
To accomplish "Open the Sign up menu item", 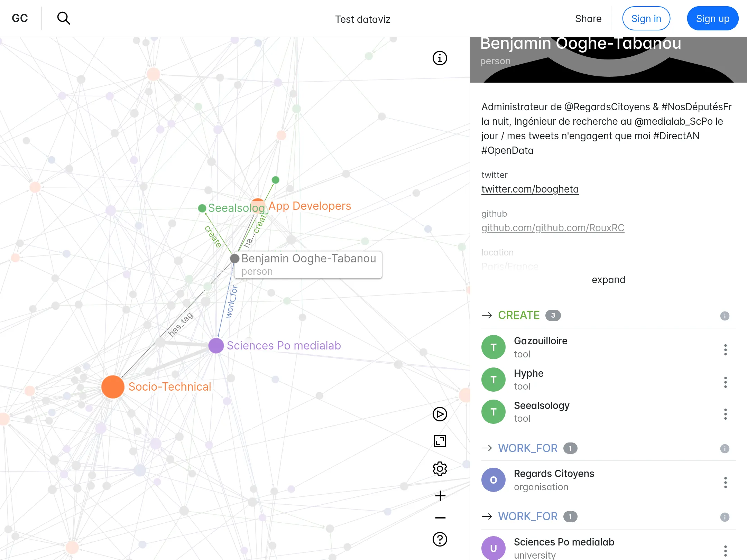I will pos(712,18).
